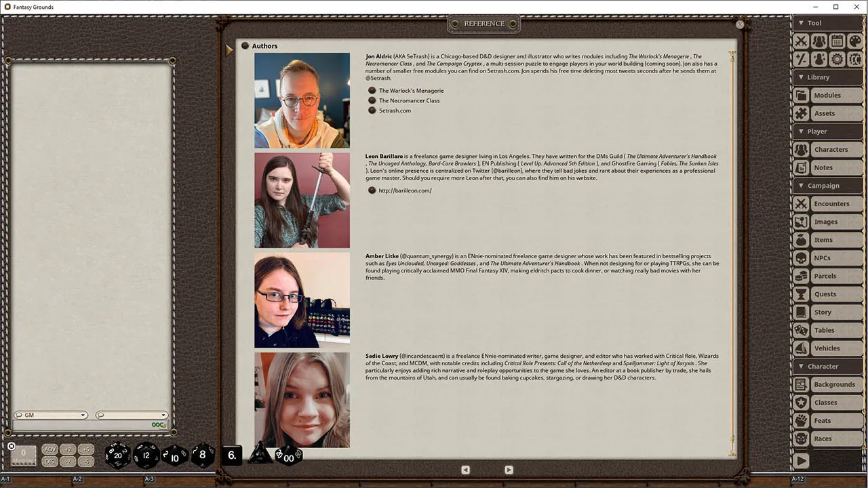Pick the d4 pyramid die
Viewport: 868px width, 488px height.
click(260, 453)
